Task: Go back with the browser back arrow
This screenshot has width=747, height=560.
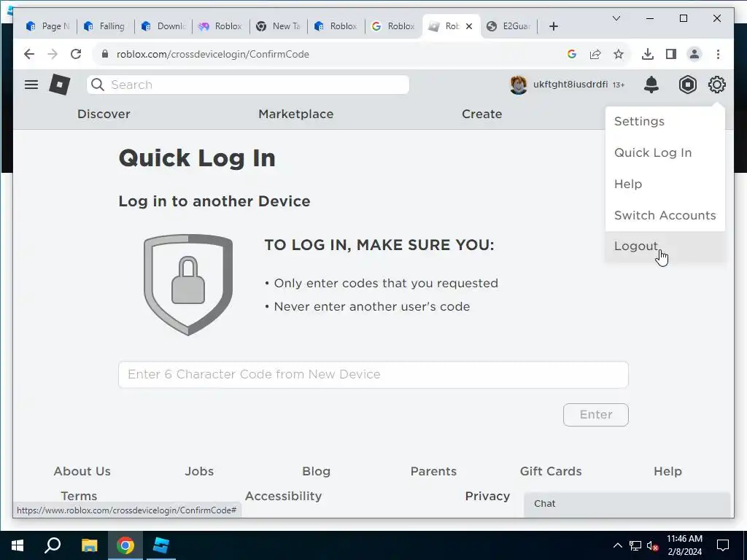Action: (x=29, y=54)
